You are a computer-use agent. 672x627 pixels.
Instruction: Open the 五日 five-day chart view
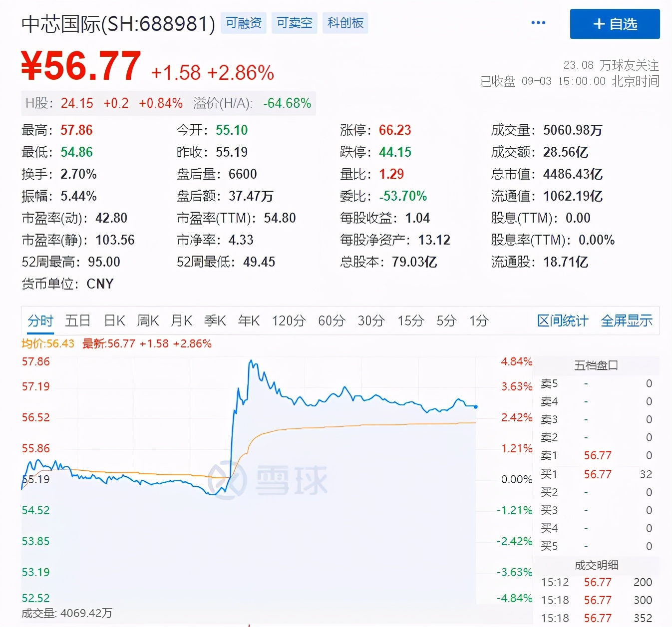(x=77, y=321)
